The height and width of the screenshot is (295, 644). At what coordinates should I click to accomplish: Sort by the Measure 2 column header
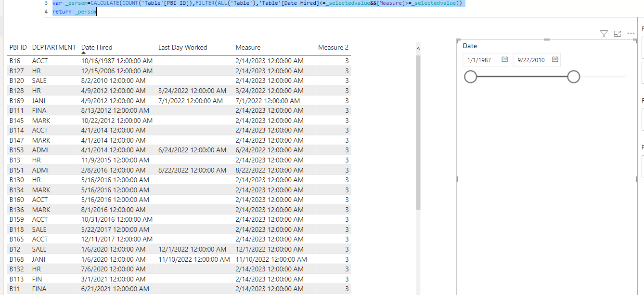(333, 47)
